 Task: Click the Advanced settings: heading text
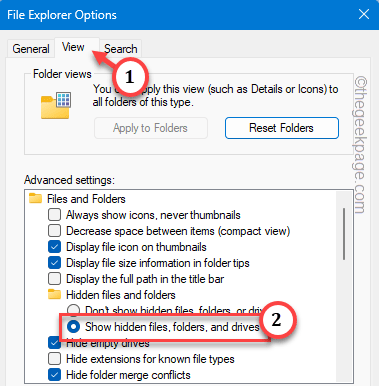pos(69,180)
